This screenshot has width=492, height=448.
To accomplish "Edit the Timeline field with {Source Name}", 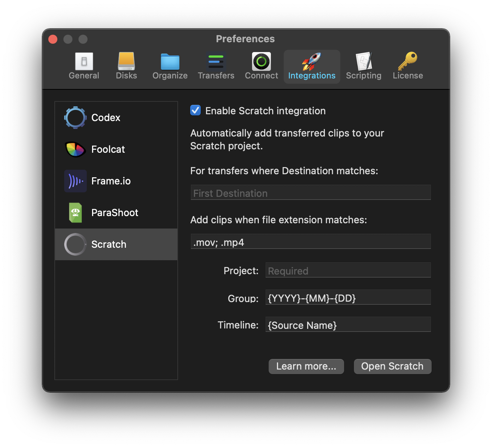I will (x=348, y=324).
